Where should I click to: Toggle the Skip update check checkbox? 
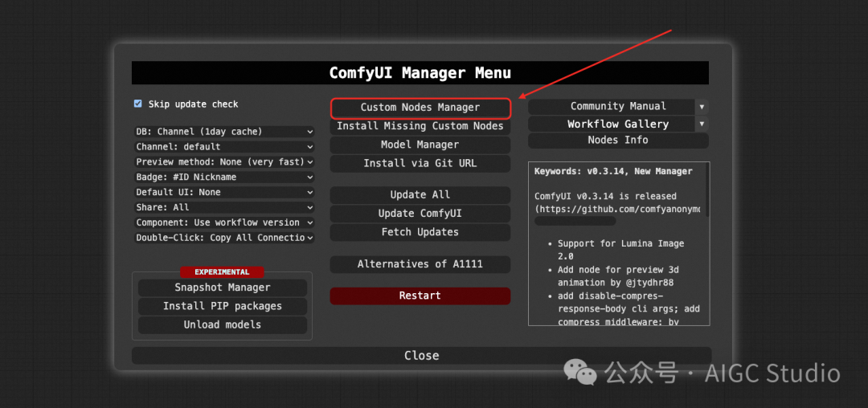click(x=138, y=104)
